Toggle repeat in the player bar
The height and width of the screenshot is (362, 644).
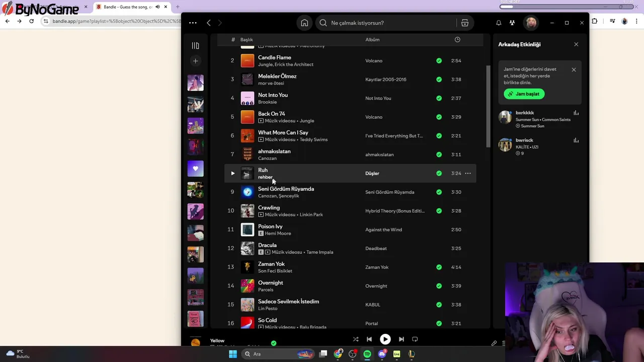click(415, 339)
